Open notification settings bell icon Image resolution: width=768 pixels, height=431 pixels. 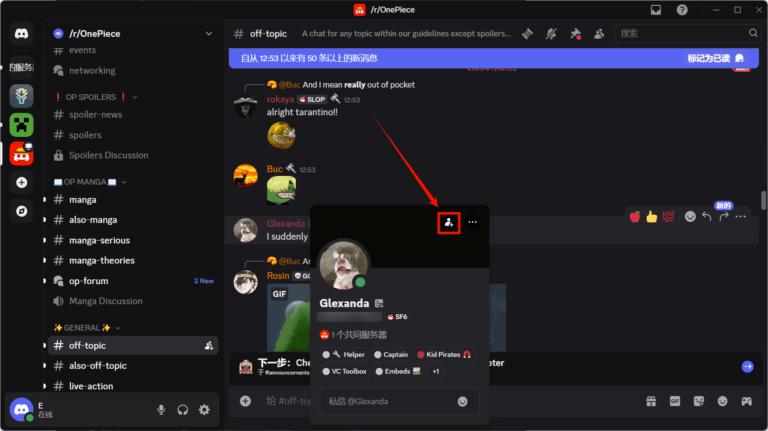coord(551,34)
